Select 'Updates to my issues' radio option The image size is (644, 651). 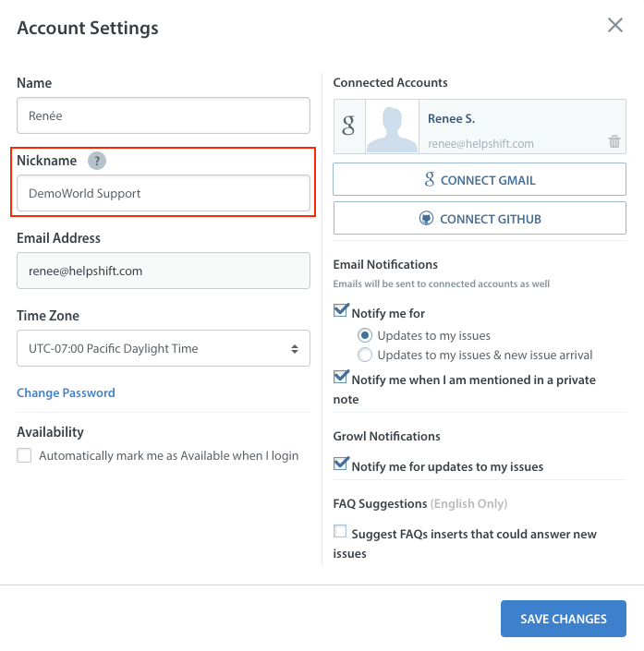(x=365, y=335)
